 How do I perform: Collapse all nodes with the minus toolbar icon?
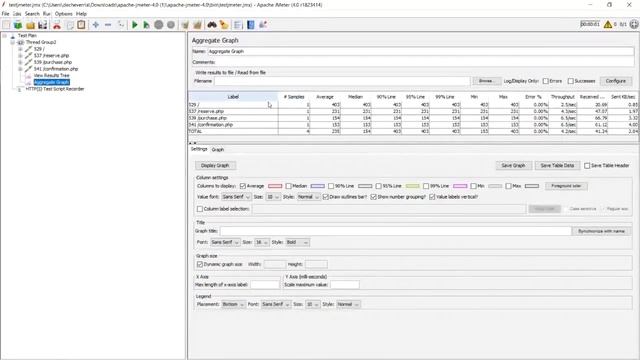pos(108,25)
